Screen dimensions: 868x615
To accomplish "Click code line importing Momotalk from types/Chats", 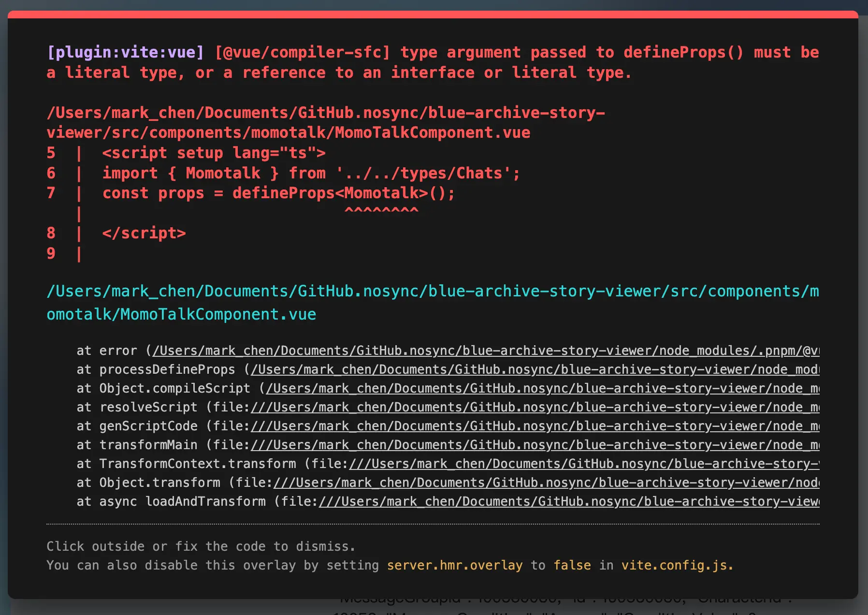I will click(311, 173).
